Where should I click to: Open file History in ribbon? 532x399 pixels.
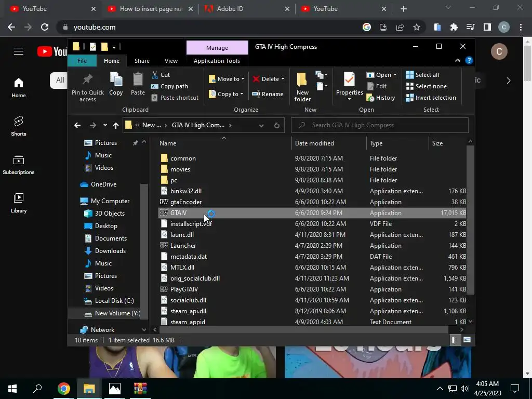tap(381, 98)
